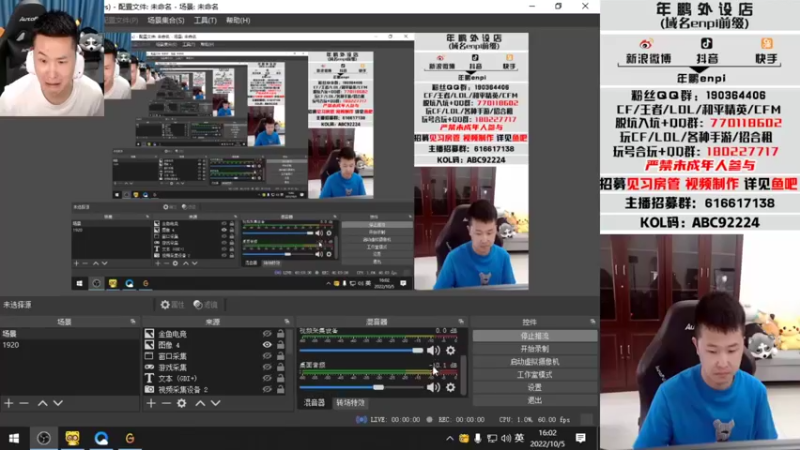Adjust the 桌面音频 volume slider

click(361, 388)
